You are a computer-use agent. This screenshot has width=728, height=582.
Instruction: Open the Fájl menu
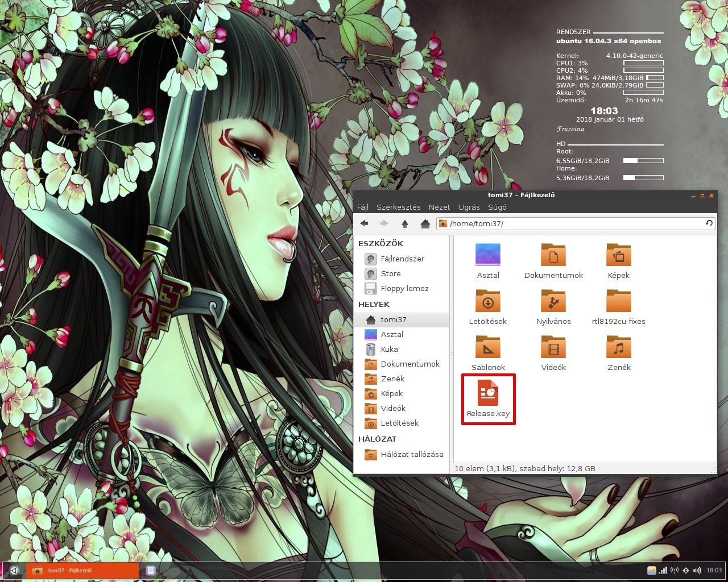point(363,207)
